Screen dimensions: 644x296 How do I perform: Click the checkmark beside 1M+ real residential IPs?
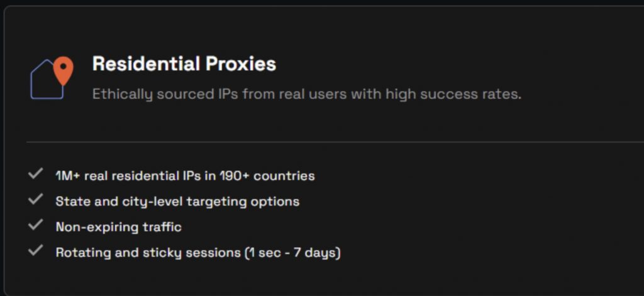click(x=36, y=174)
